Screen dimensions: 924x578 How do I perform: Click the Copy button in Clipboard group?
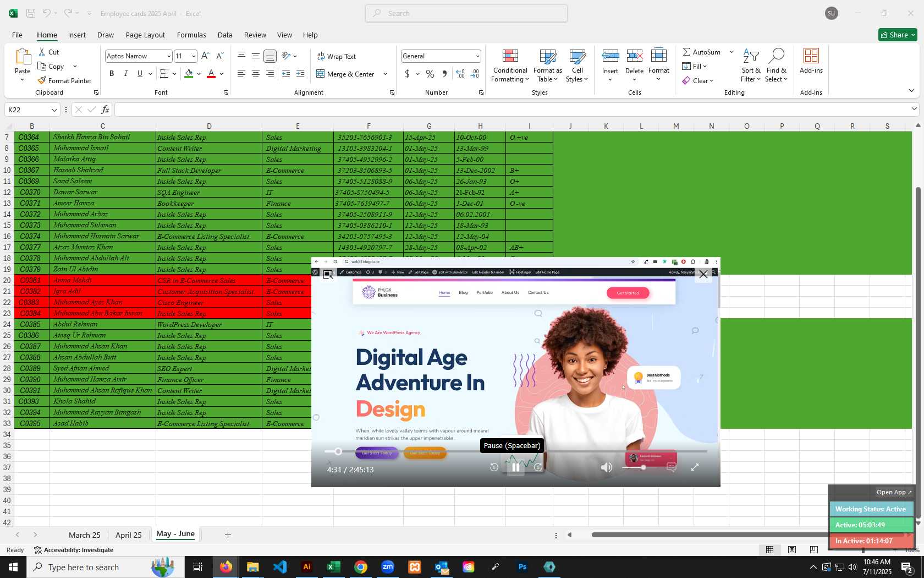(x=51, y=66)
